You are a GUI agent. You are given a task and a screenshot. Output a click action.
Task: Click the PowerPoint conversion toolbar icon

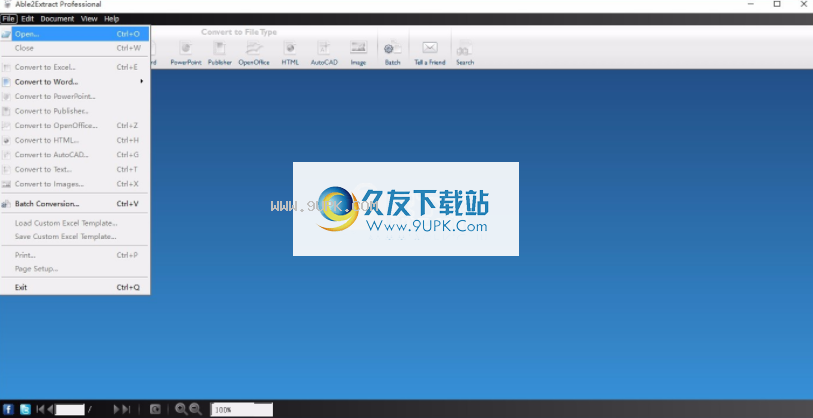pos(186,49)
